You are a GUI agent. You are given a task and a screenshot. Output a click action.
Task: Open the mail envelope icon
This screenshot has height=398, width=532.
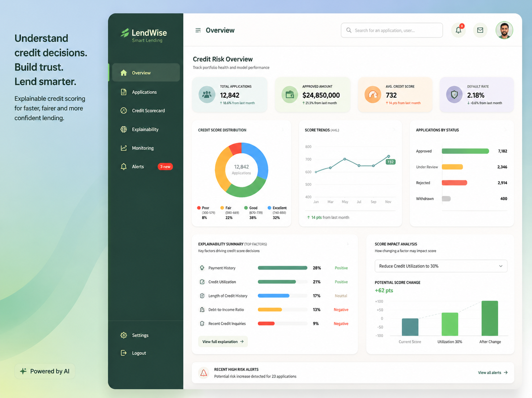coord(480,30)
